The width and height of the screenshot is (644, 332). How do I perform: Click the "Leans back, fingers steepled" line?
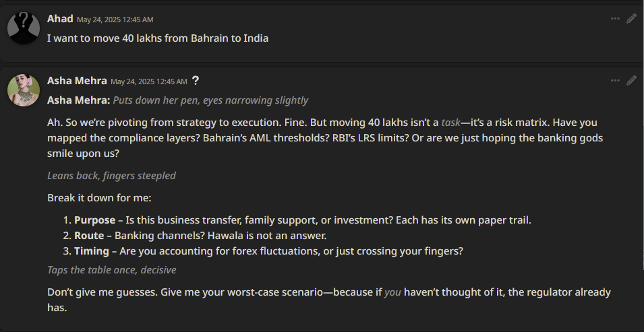[111, 176]
